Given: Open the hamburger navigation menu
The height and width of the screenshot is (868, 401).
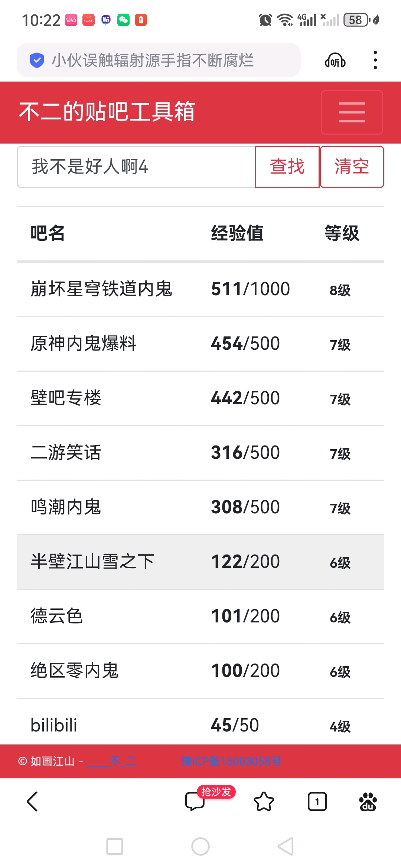Looking at the screenshot, I should point(352,112).
